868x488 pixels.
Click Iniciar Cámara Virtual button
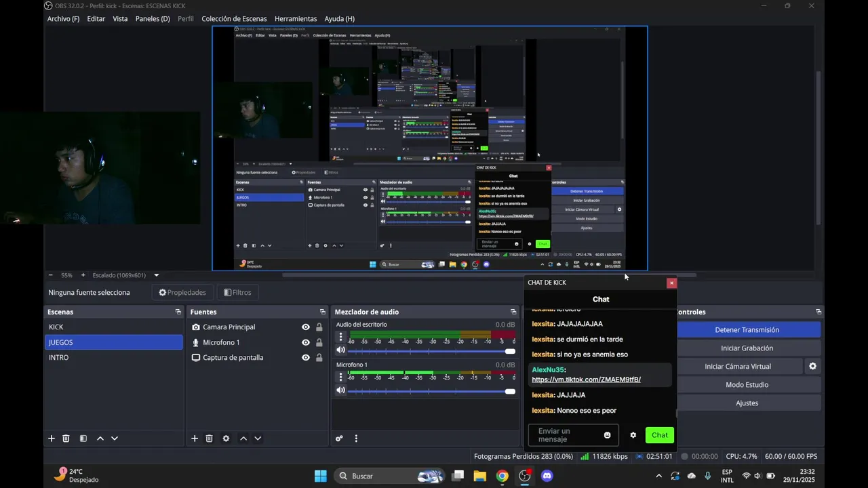point(738,366)
